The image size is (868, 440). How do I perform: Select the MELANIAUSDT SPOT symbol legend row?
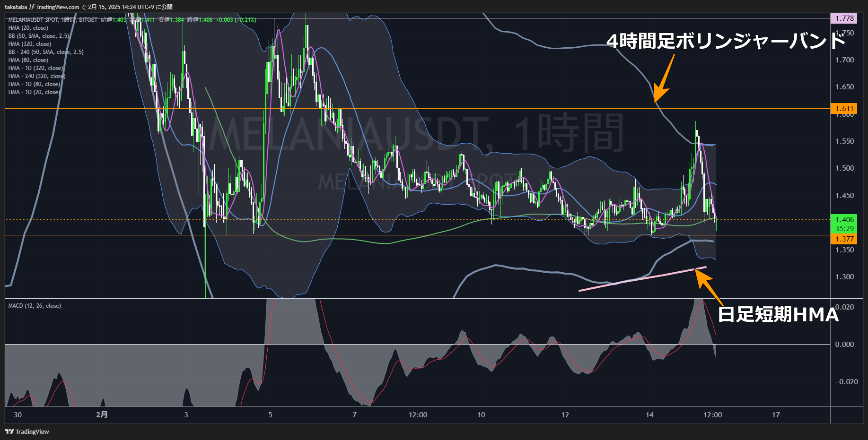[132, 20]
